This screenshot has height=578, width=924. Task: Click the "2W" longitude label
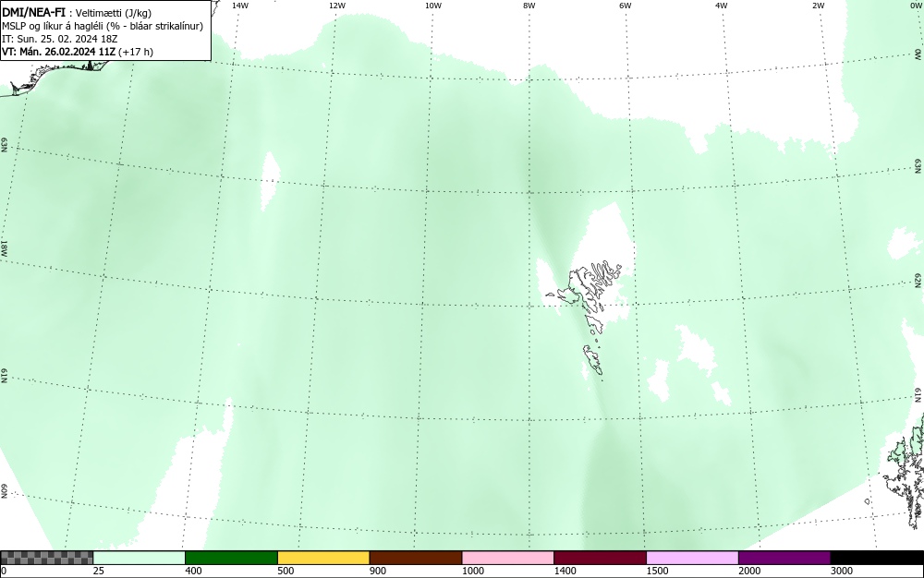click(818, 6)
